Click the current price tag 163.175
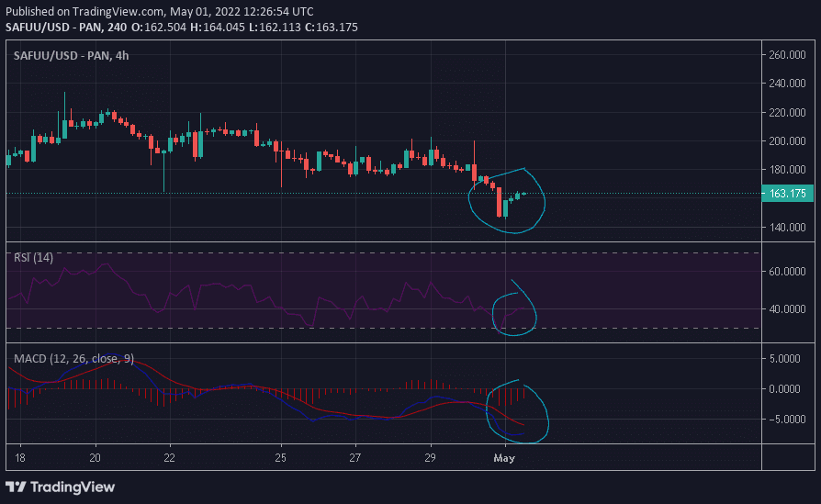The image size is (821, 504). click(x=787, y=194)
